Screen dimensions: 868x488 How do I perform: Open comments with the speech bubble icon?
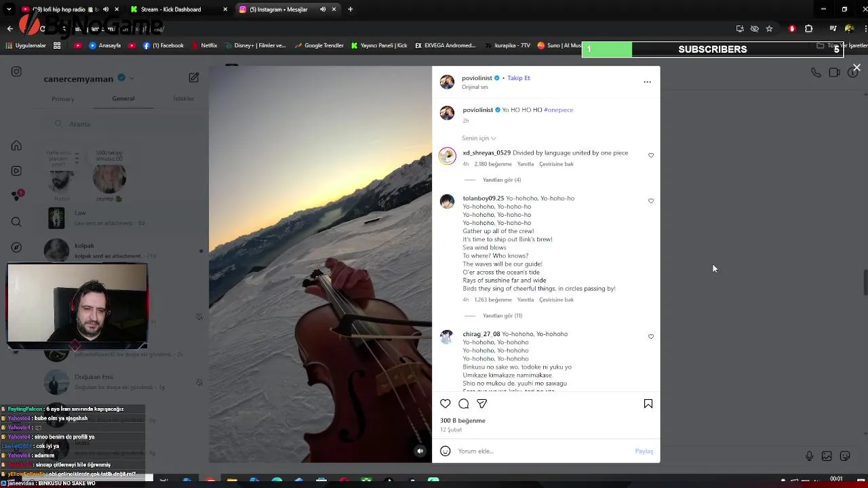[x=464, y=404]
